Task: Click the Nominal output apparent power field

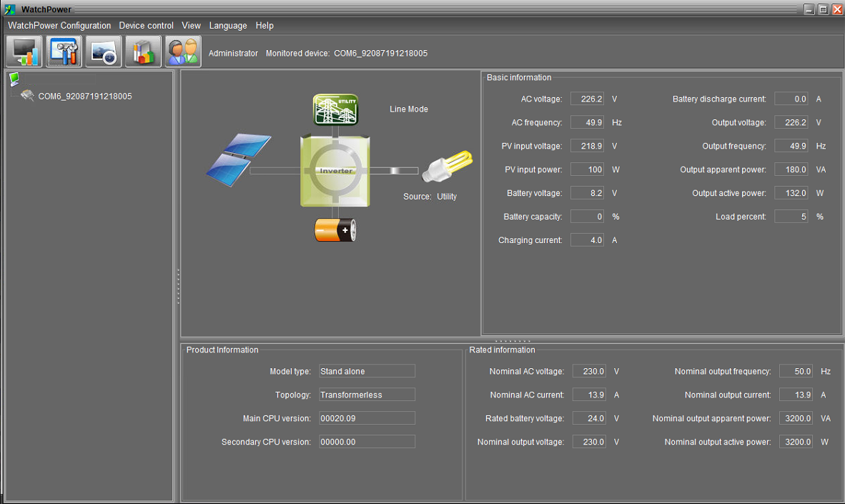Action: 796,418
